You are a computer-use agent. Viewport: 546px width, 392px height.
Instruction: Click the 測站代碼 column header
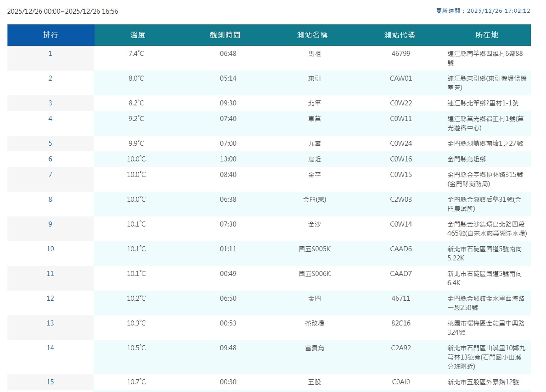point(399,35)
